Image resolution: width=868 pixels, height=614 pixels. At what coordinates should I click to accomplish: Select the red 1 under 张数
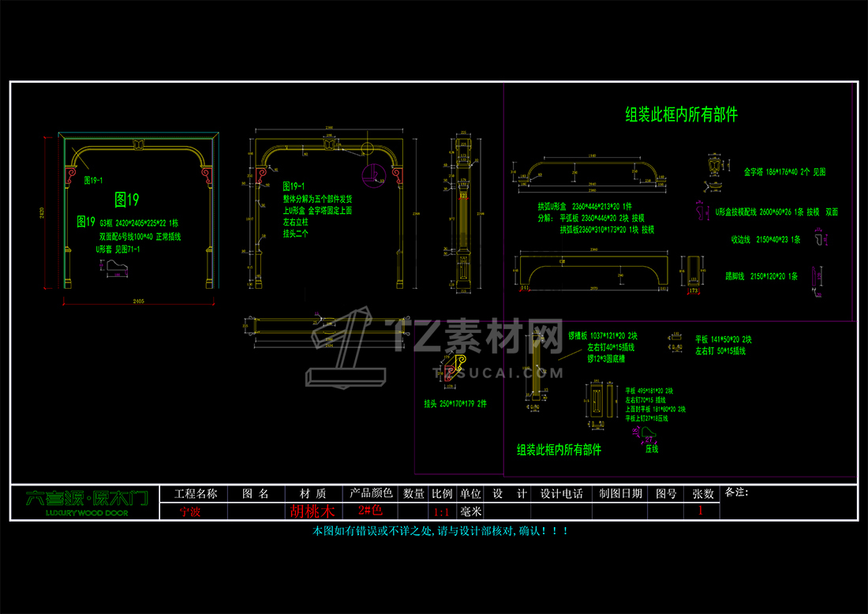(700, 511)
